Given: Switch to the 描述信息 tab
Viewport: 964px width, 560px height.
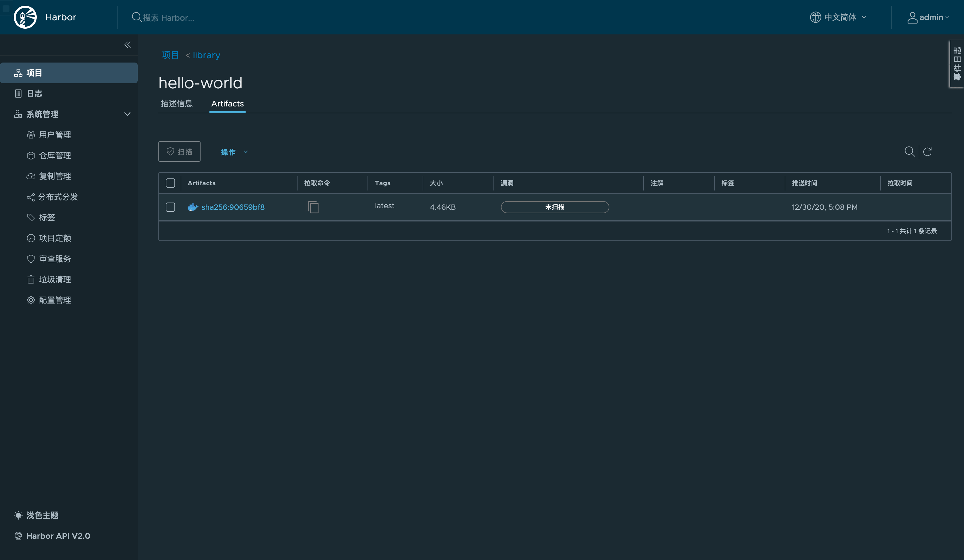Looking at the screenshot, I should pos(176,103).
